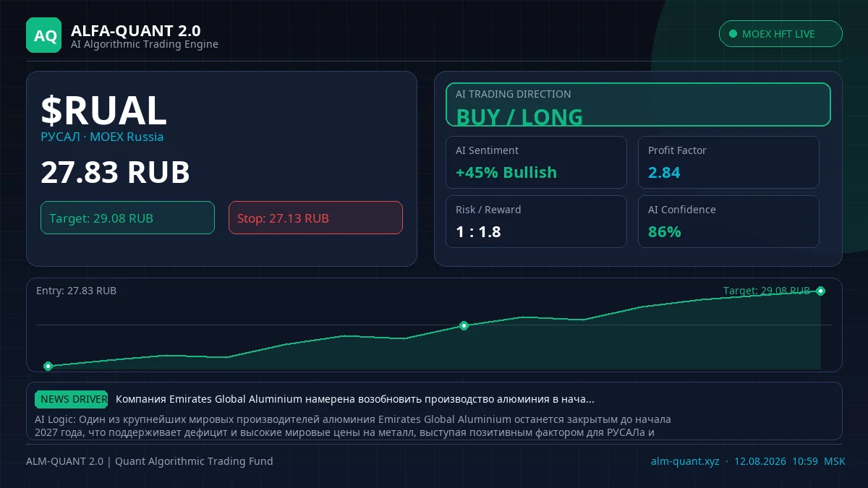Select the Risk / Reward card
The height and width of the screenshot is (488, 868).
point(536,222)
